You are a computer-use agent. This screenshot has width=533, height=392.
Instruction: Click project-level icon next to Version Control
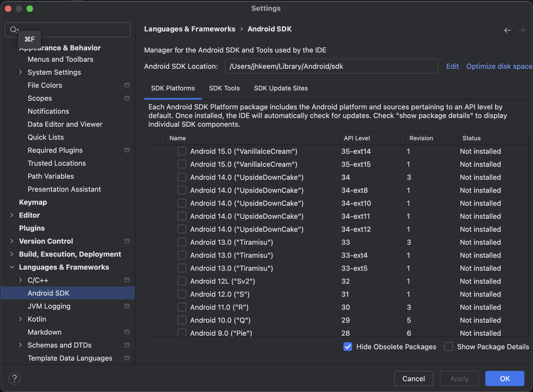pos(127,241)
